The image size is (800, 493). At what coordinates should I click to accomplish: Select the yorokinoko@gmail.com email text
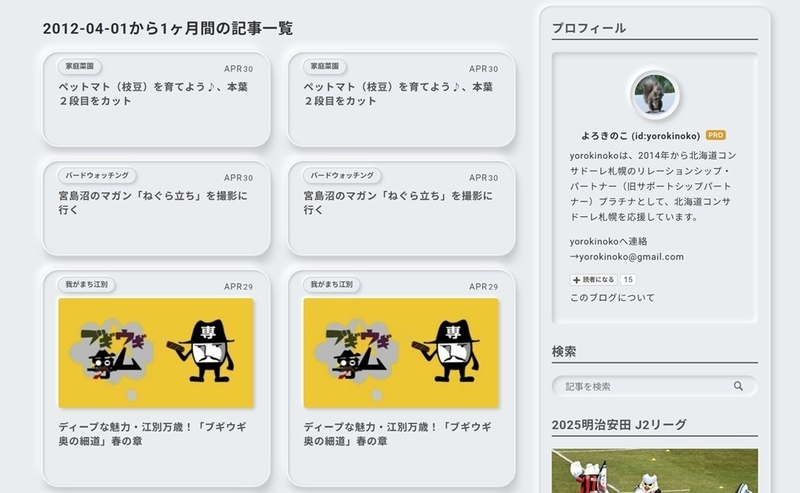pyautogui.click(x=632, y=257)
